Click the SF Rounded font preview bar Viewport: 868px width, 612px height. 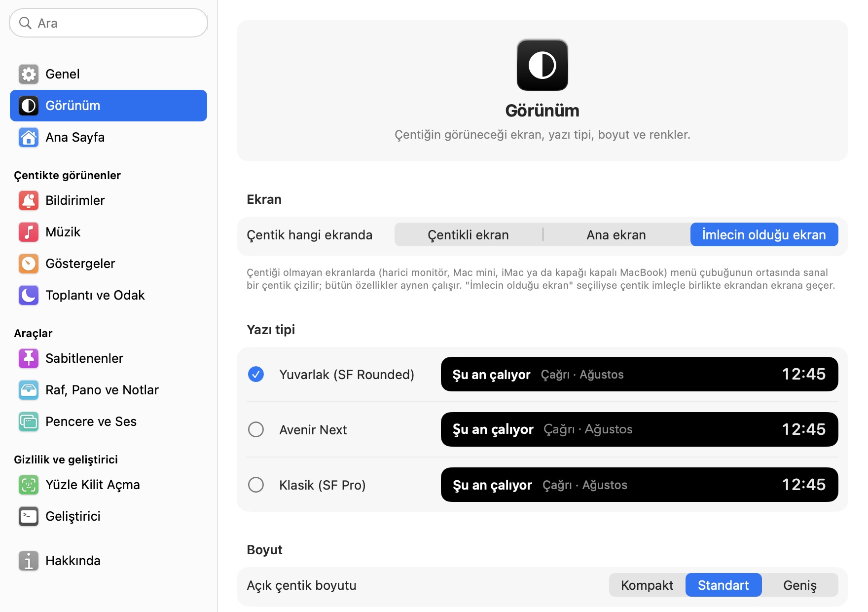tap(640, 374)
